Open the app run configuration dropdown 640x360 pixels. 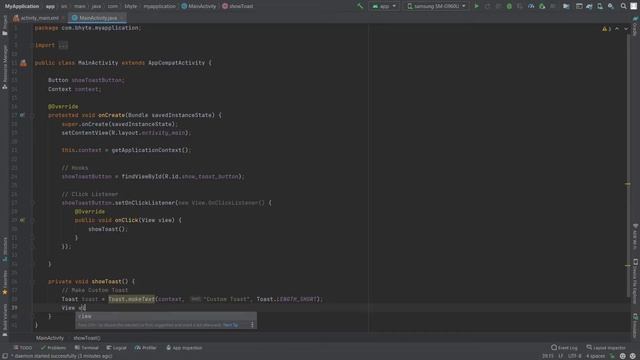tap(384, 6)
